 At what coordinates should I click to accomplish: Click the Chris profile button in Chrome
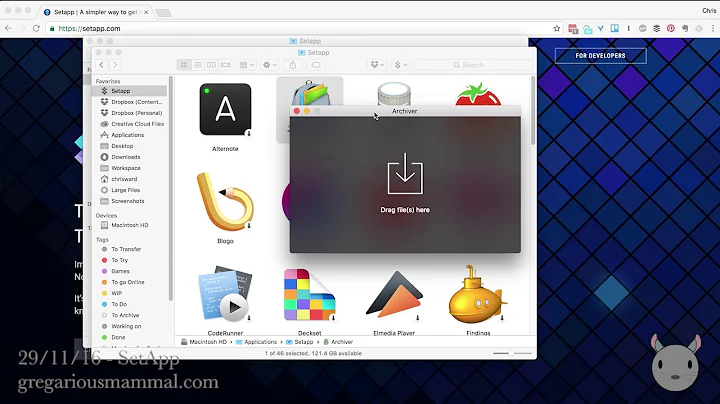(709, 11)
